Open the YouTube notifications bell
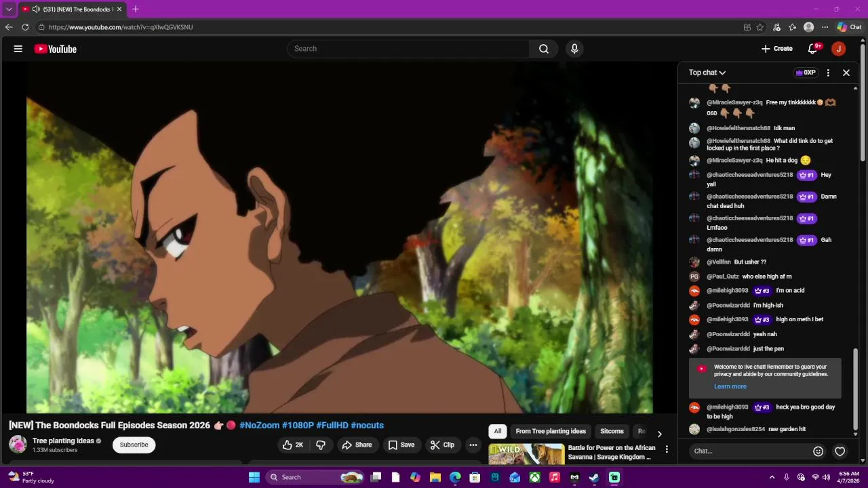 812,49
